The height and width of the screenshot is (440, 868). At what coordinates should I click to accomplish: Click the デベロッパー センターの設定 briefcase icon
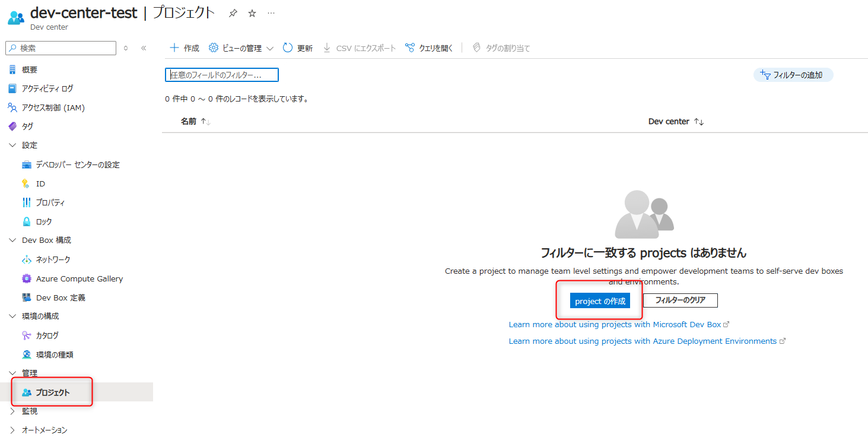pyautogui.click(x=26, y=164)
